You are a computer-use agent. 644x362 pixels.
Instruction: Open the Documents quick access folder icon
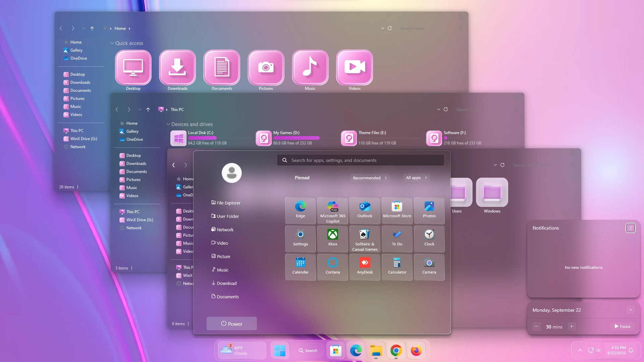click(x=222, y=67)
